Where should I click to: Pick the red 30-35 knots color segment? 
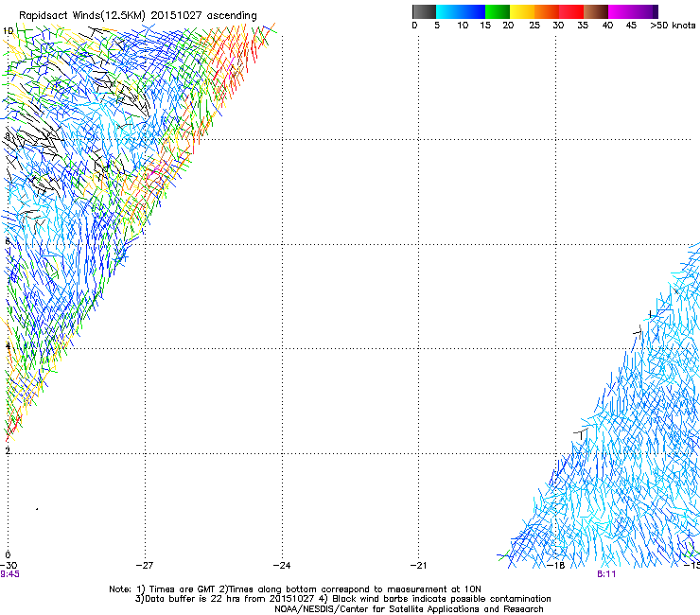pos(571,11)
